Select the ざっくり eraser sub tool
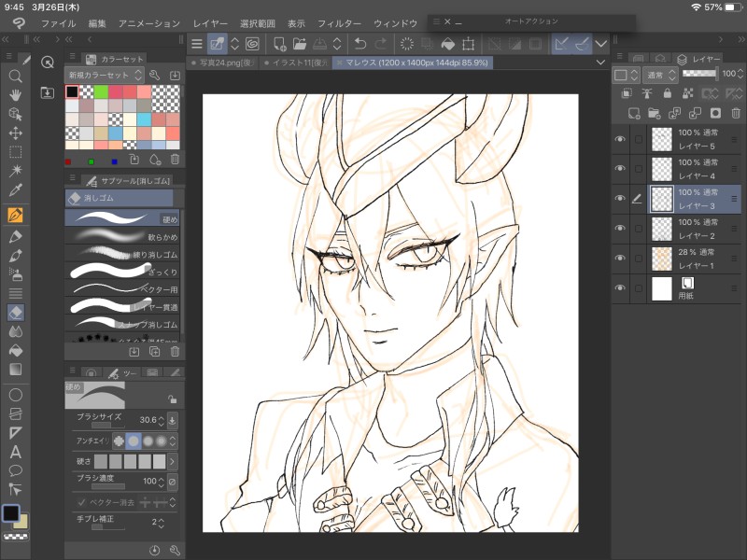The width and height of the screenshot is (747, 560). point(122,272)
